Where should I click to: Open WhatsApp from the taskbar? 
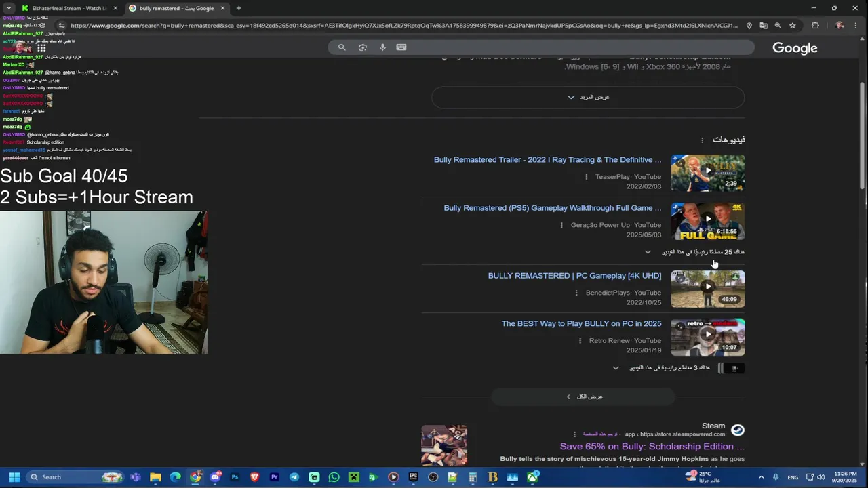334,477
